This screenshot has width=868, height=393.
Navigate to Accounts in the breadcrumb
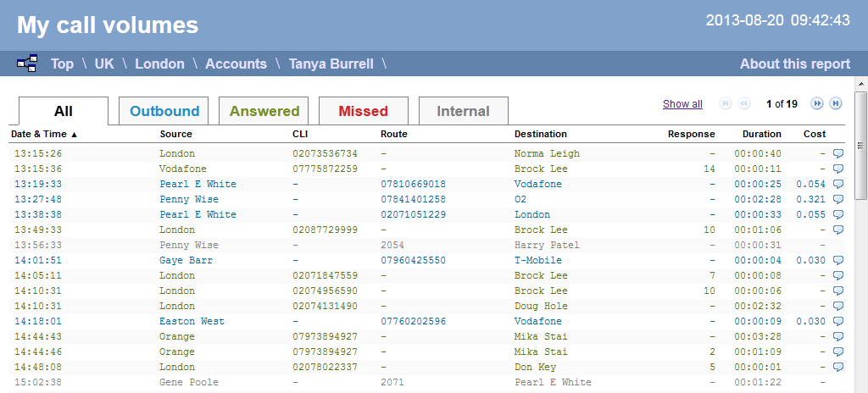pos(236,64)
